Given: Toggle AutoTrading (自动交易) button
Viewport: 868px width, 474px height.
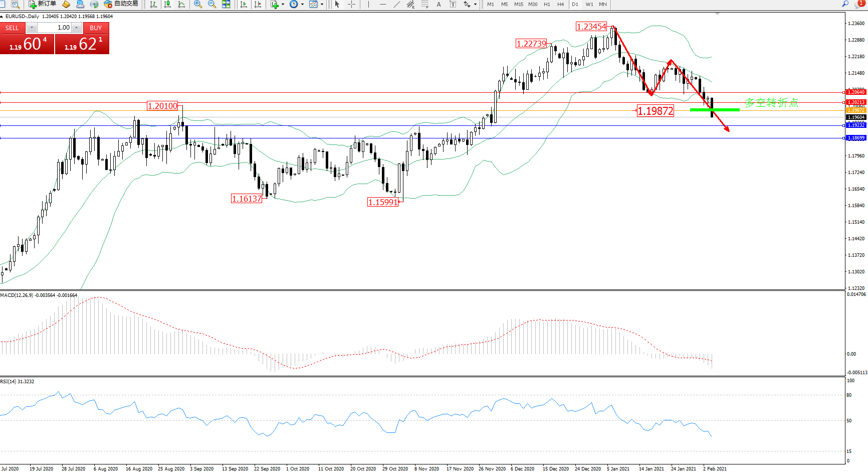Looking at the screenshot, I should tap(121, 4).
